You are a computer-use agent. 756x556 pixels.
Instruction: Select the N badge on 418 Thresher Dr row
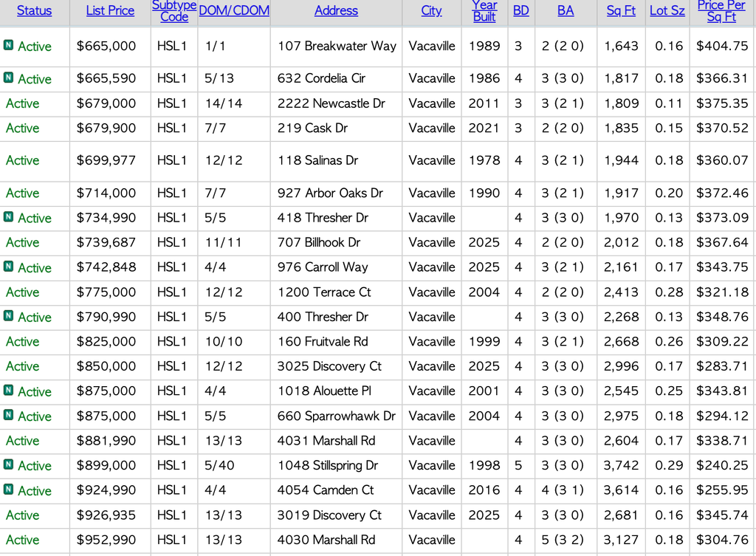click(x=8, y=217)
